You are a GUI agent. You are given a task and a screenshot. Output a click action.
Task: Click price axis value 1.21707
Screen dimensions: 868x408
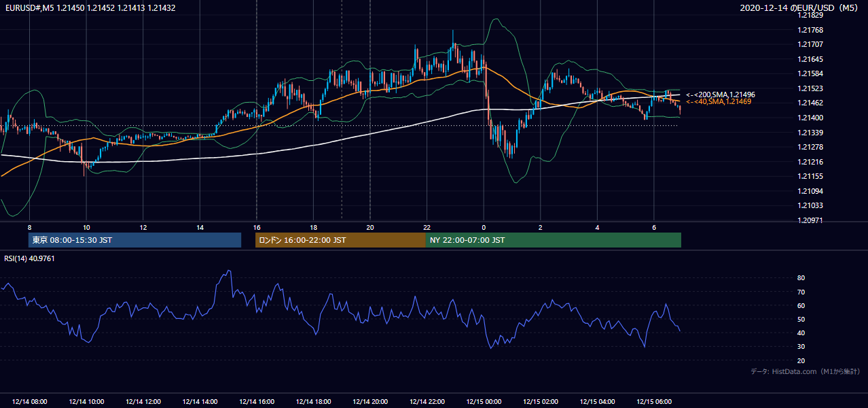point(810,44)
